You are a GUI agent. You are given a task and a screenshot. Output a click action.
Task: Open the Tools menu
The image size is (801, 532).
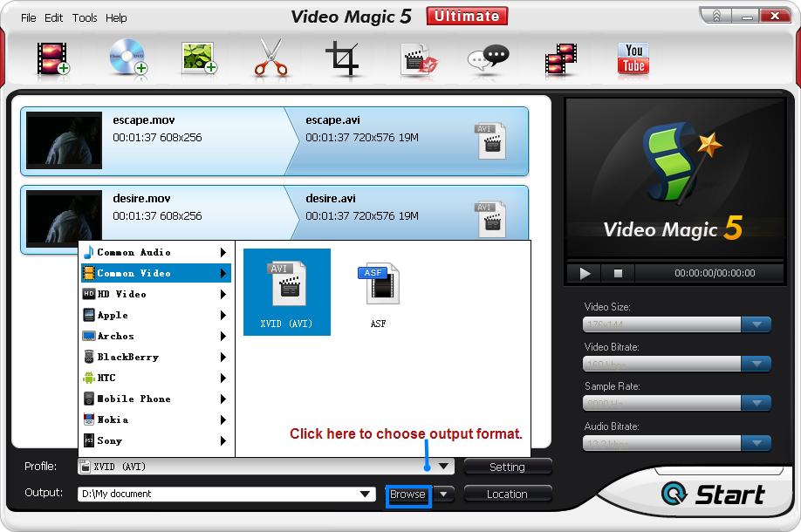tap(85, 17)
